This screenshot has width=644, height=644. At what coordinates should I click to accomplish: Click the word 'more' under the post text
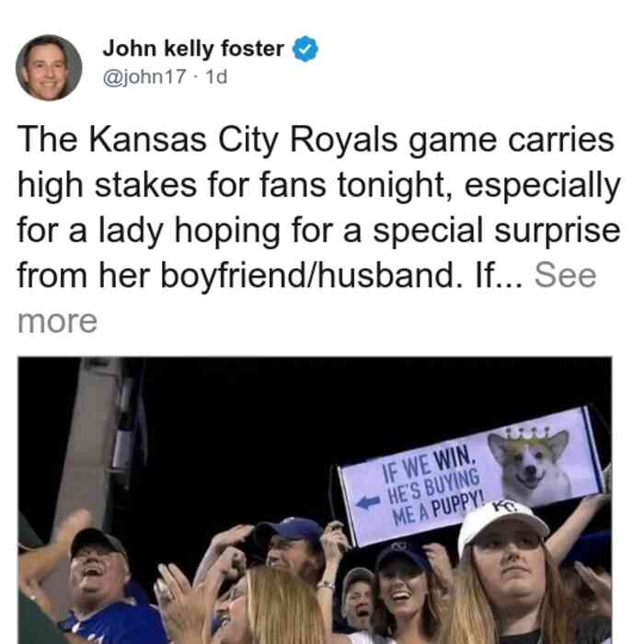coord(57,321)
